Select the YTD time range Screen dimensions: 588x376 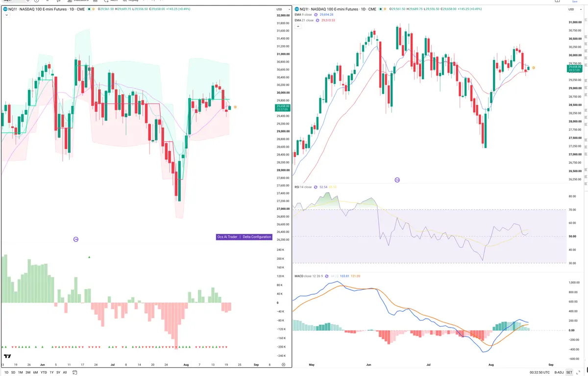point(44,373)
